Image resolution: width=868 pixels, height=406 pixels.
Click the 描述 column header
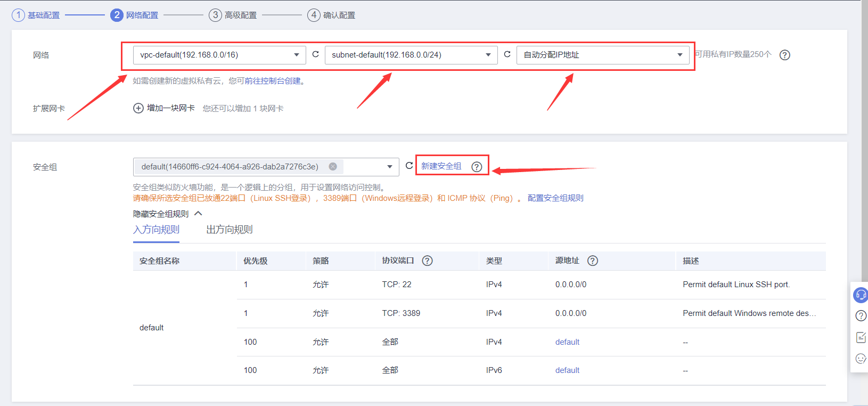tap(691, 261)
